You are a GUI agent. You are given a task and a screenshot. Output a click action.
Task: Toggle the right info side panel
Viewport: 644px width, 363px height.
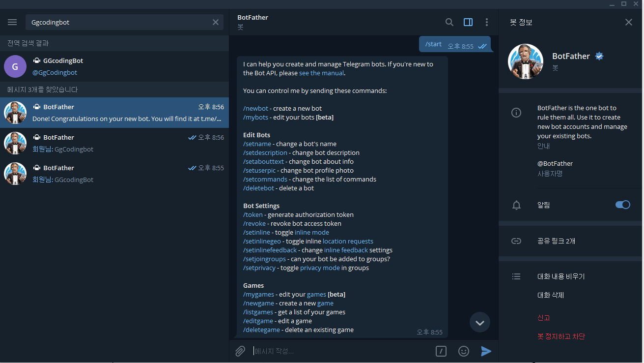pos(468,22)
